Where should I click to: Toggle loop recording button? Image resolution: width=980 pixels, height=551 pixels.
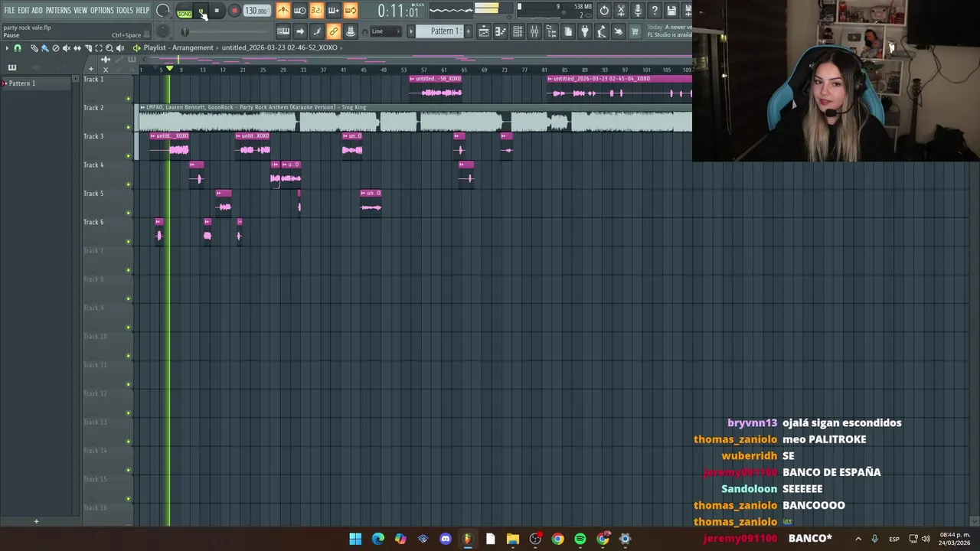[x=351, y=11]
